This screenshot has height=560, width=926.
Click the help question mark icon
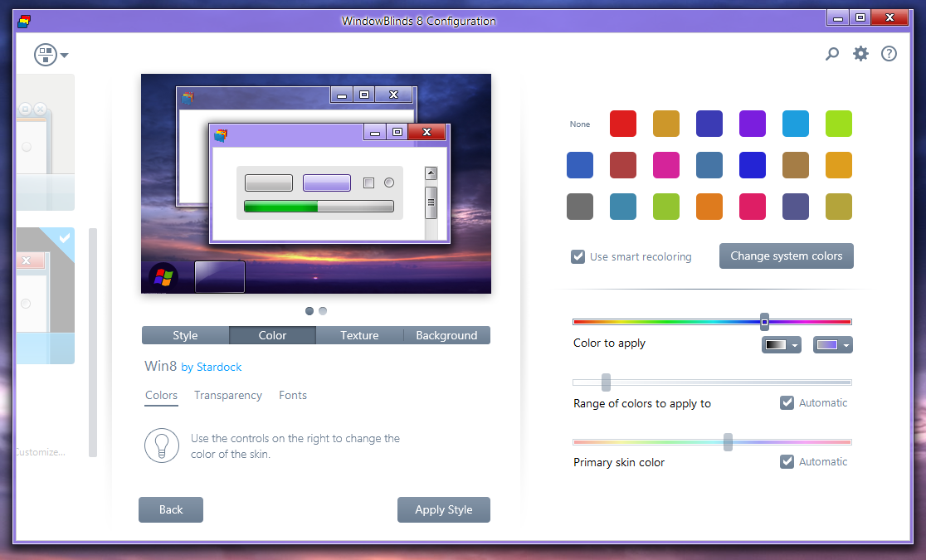click(x=889, y=54)
